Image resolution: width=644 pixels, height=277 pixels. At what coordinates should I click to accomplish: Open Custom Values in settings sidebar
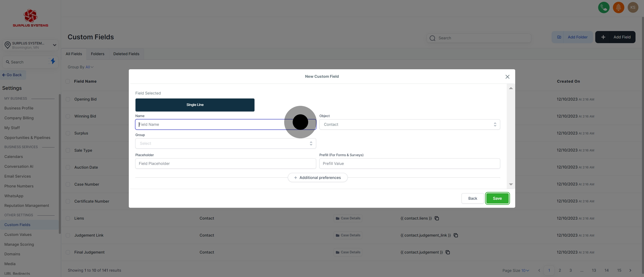tap(18, 235)
